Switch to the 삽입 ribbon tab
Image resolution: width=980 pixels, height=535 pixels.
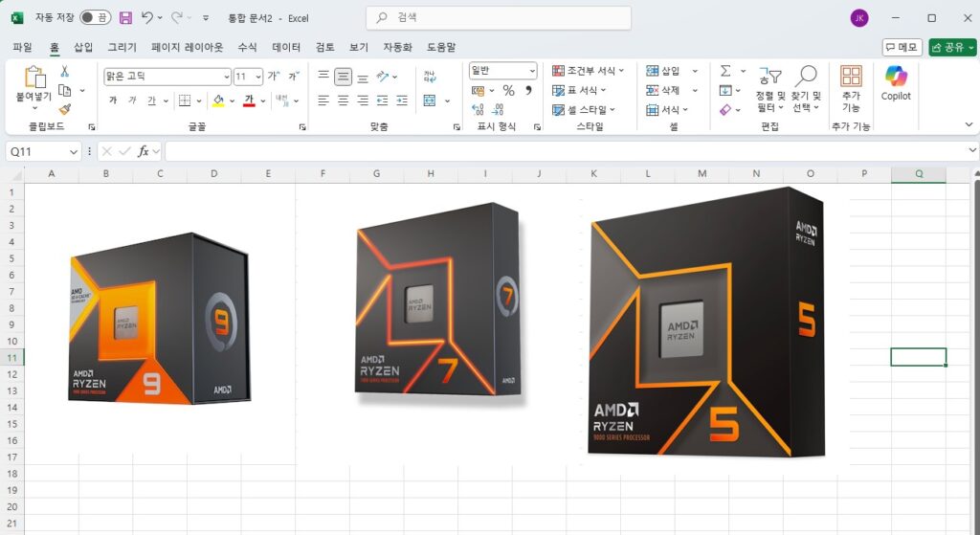point(83,47)
